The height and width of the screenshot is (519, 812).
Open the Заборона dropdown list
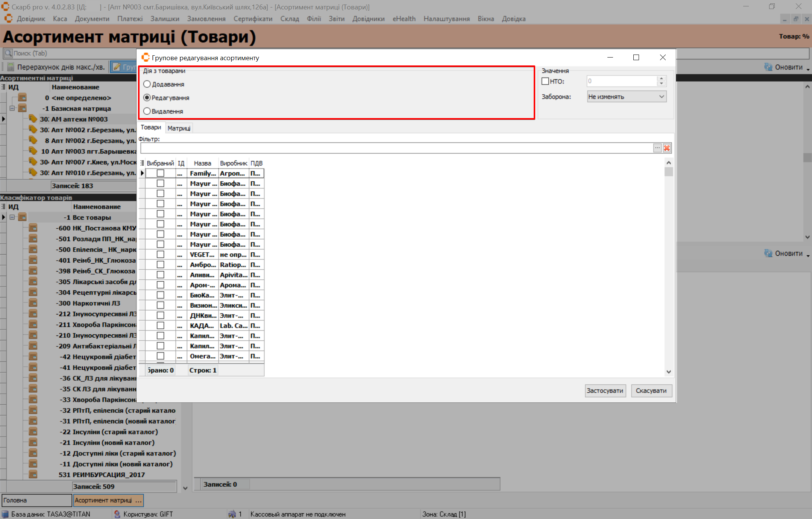coord(662,97)
